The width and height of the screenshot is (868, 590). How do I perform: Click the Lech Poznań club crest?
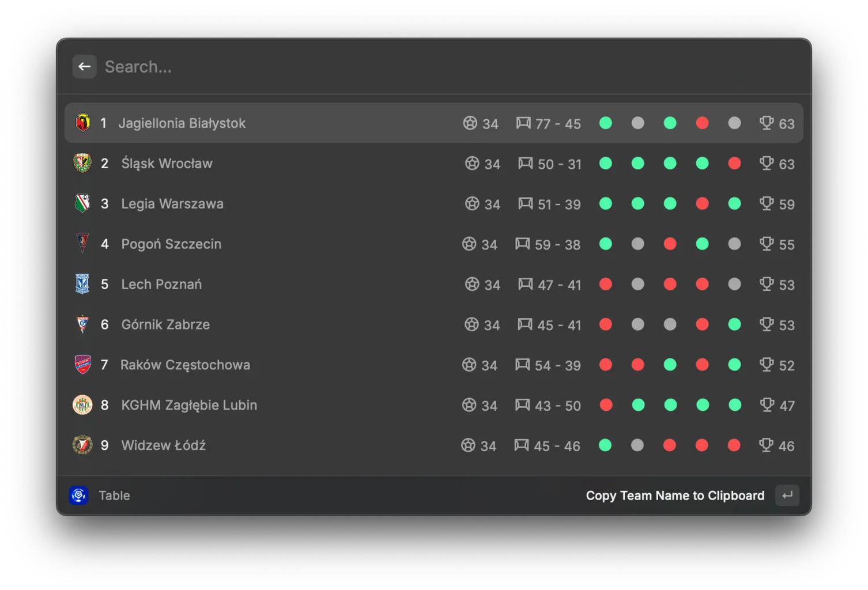coord(82,284)
